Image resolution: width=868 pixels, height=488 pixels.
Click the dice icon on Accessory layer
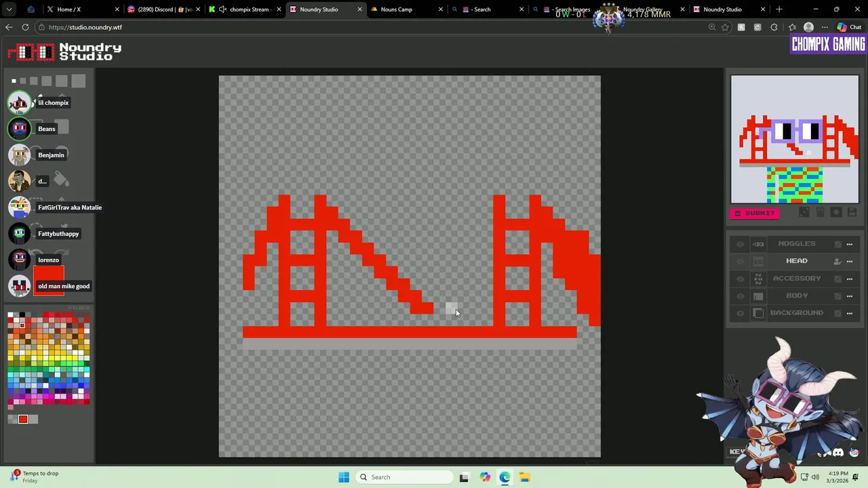(x=838, y=279)
